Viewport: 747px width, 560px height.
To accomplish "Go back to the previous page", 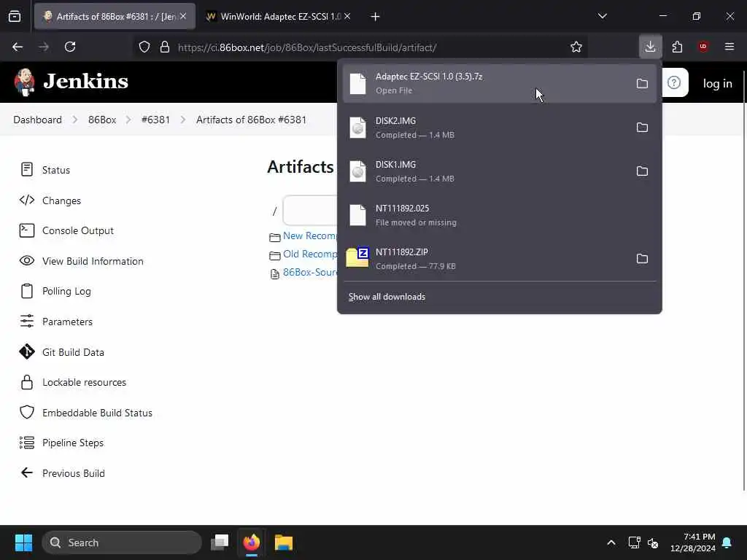I will point(18,47).
